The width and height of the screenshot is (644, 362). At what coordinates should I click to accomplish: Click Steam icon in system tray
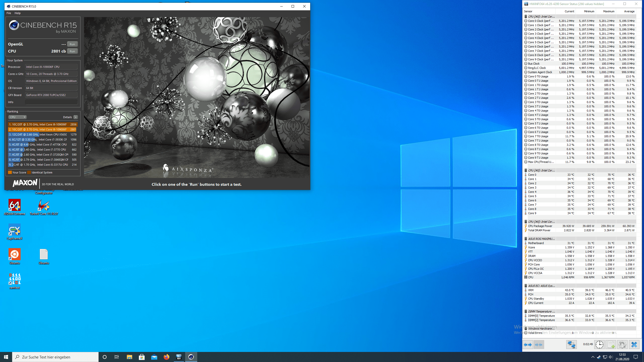pos(599,357)
